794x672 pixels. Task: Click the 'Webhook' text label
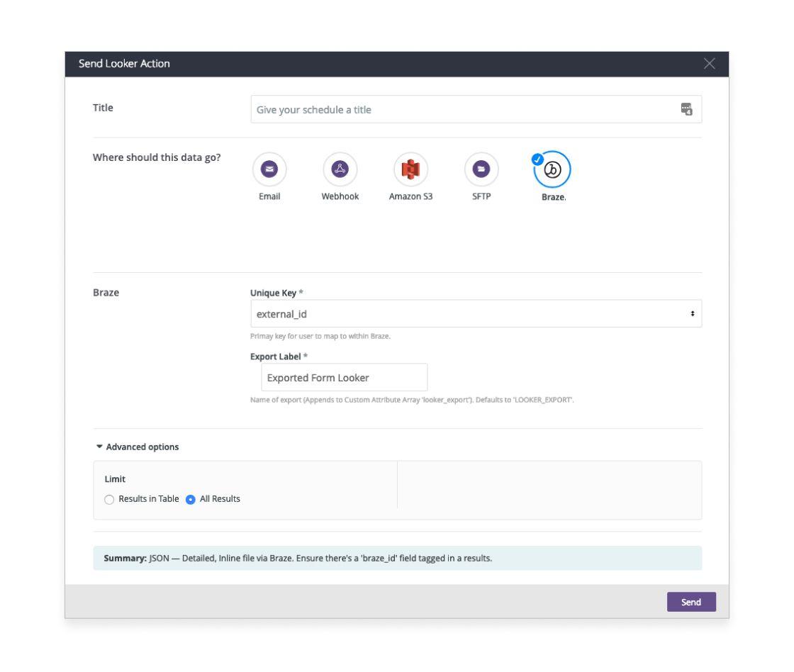tap(340, 198)
